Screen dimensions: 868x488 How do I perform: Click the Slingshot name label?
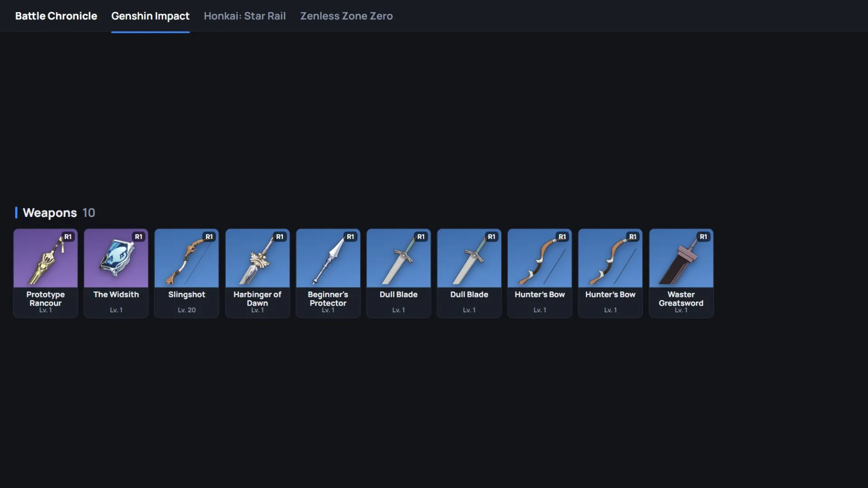(187, 295)
